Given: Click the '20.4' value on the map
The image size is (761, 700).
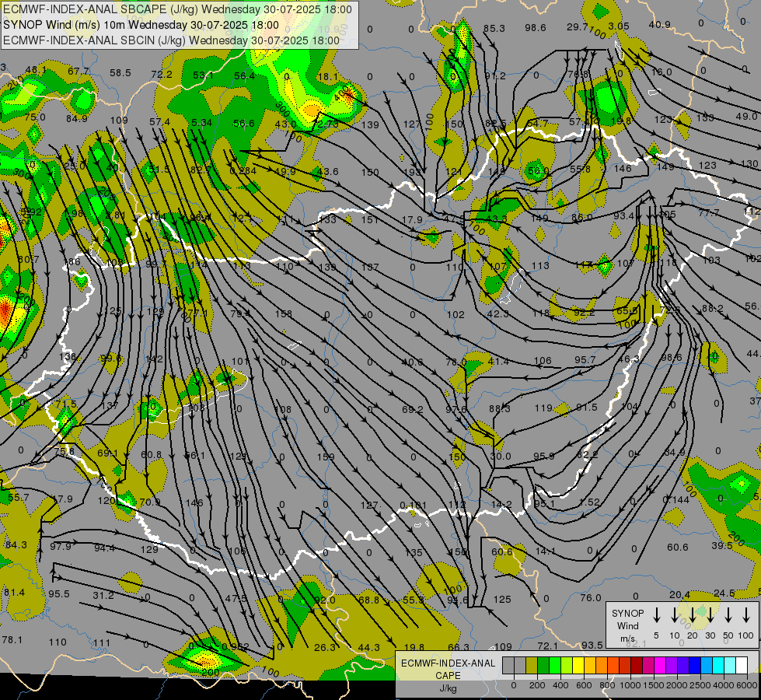Looking at the screenshot, I should (x=679, y=594).
